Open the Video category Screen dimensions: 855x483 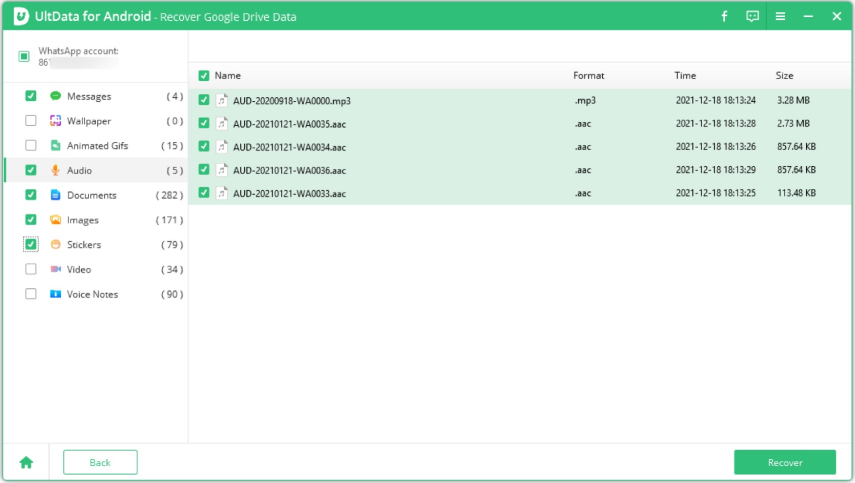point(79,269)
